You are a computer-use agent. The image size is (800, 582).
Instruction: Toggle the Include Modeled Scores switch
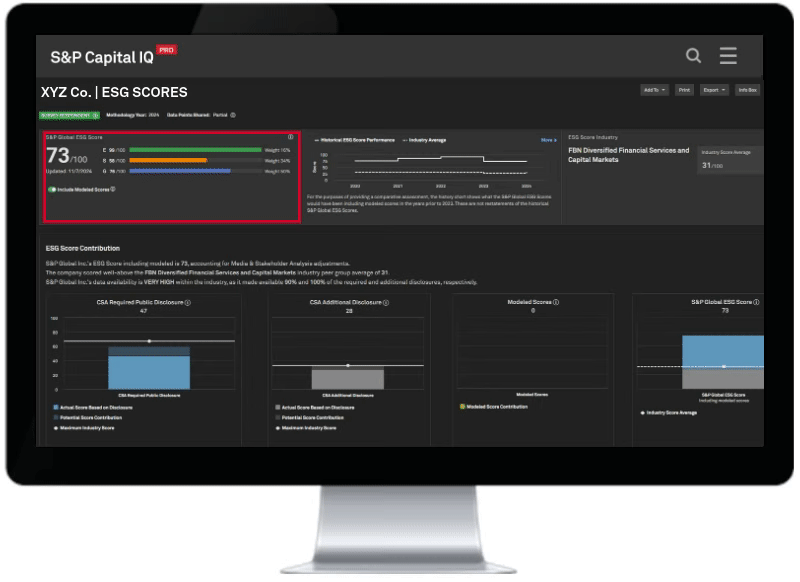pyautogui.click(x=52, y=189)
